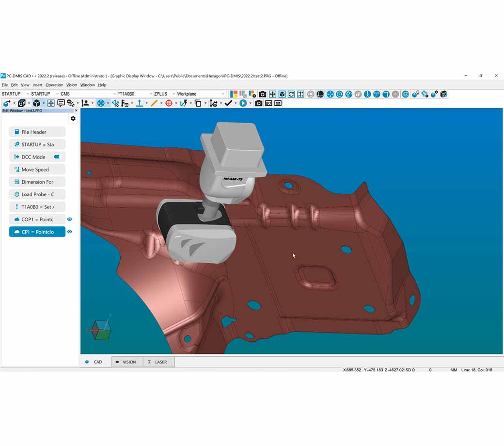
Task: Open the second STARTUP dropdown
Action: (45, 94)
